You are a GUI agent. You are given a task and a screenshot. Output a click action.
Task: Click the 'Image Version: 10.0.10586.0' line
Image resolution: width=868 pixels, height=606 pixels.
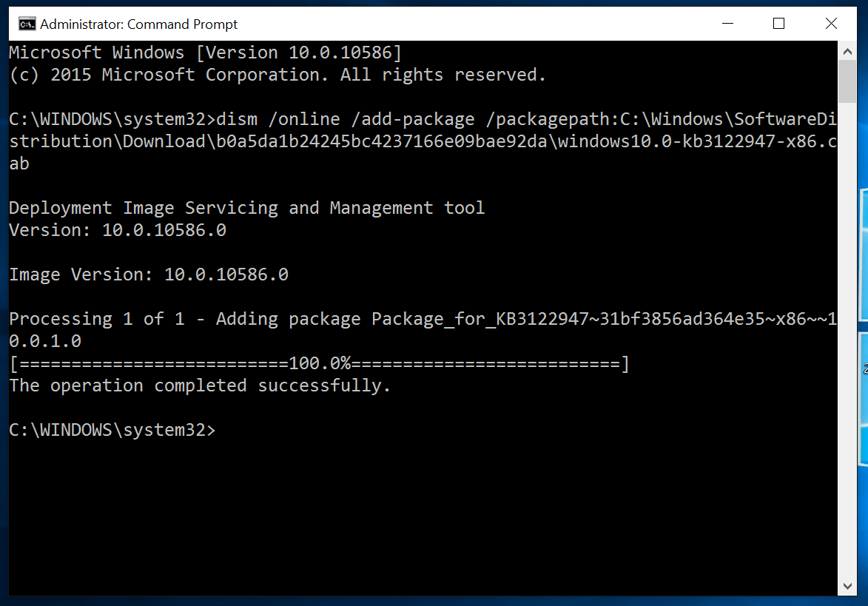coord(149,275)
